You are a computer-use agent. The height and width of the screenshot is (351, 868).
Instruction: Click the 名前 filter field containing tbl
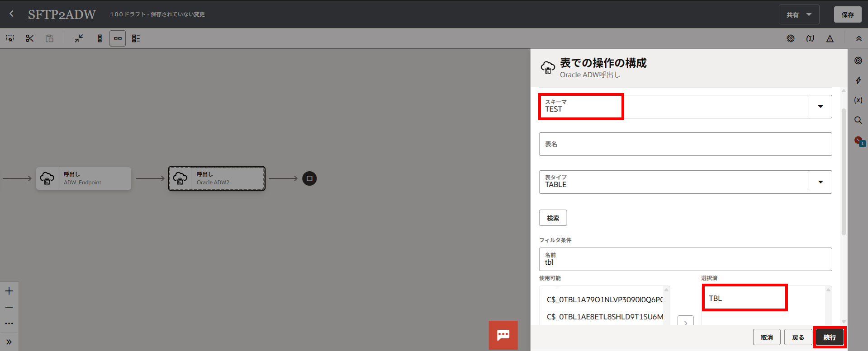point(685,259)
